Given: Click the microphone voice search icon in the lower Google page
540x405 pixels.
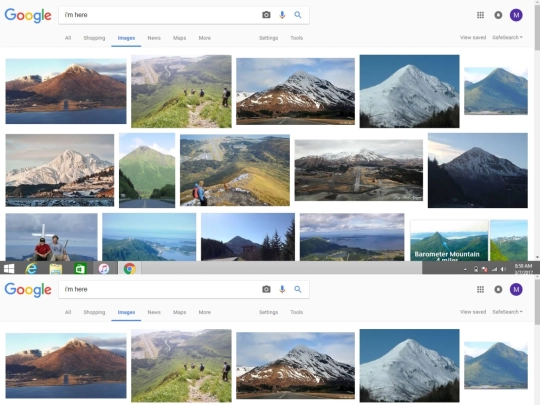Looking at the screenshot, I should click(282, 289).
